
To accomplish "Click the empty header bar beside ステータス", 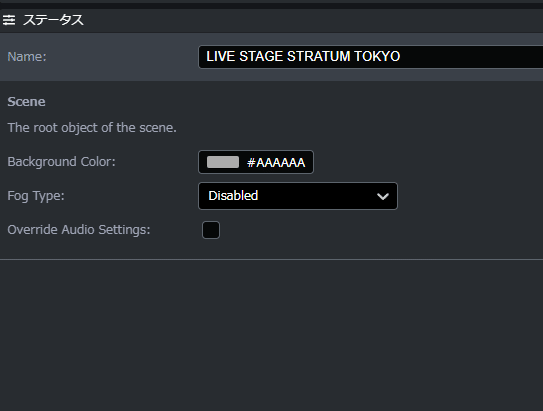I will pyautogui.click(x=313, y=20).
